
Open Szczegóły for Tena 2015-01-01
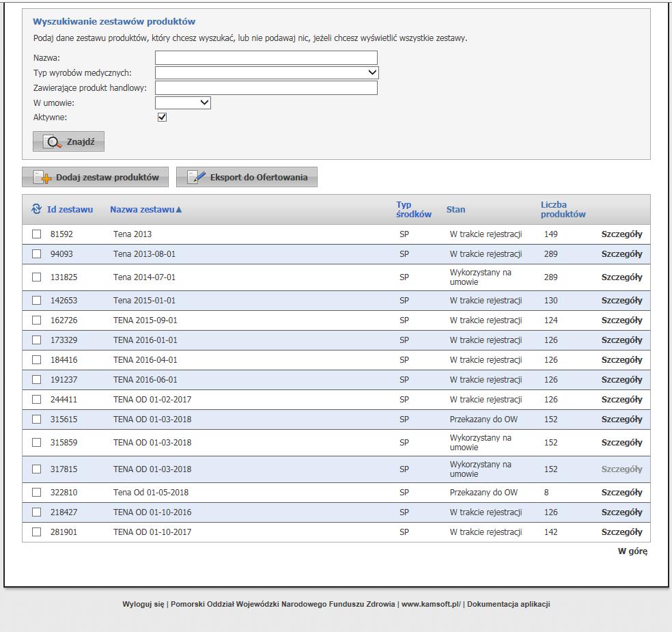621,300
